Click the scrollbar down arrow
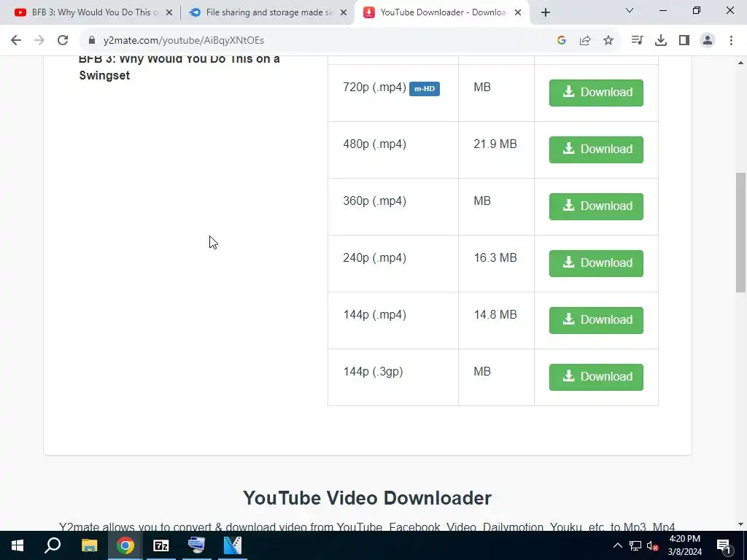Image resolution: width=747 pixels, height=560 pixels. click(741, 524)
